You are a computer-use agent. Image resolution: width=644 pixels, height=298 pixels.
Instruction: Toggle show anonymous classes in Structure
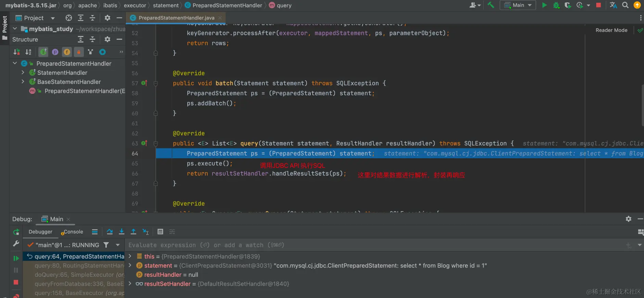90,52
